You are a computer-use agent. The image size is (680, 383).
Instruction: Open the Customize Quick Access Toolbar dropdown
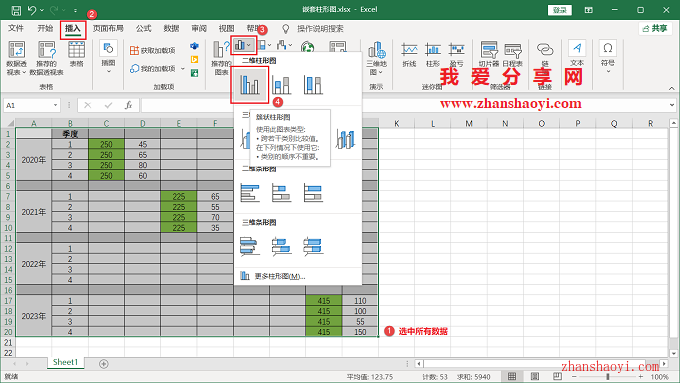point(75,10)
